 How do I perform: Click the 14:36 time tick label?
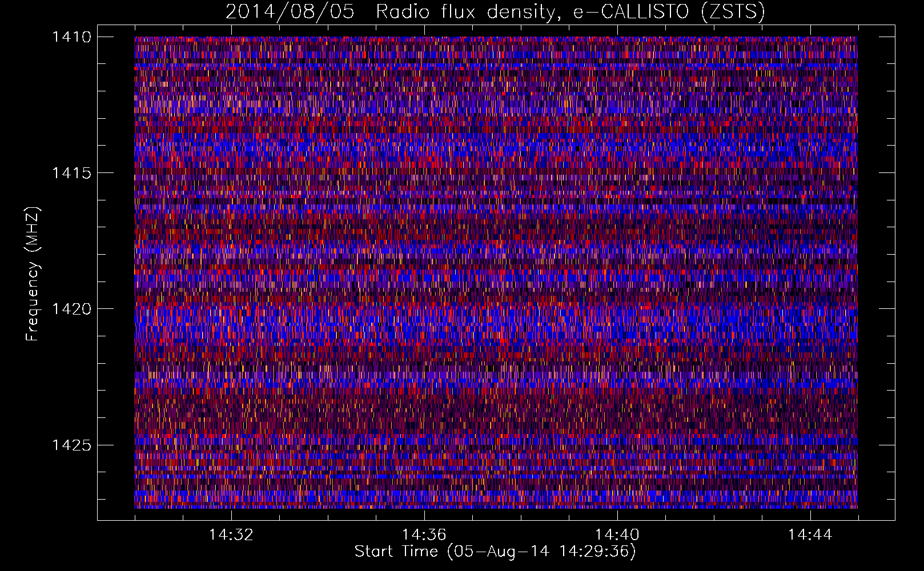(424, 534)
